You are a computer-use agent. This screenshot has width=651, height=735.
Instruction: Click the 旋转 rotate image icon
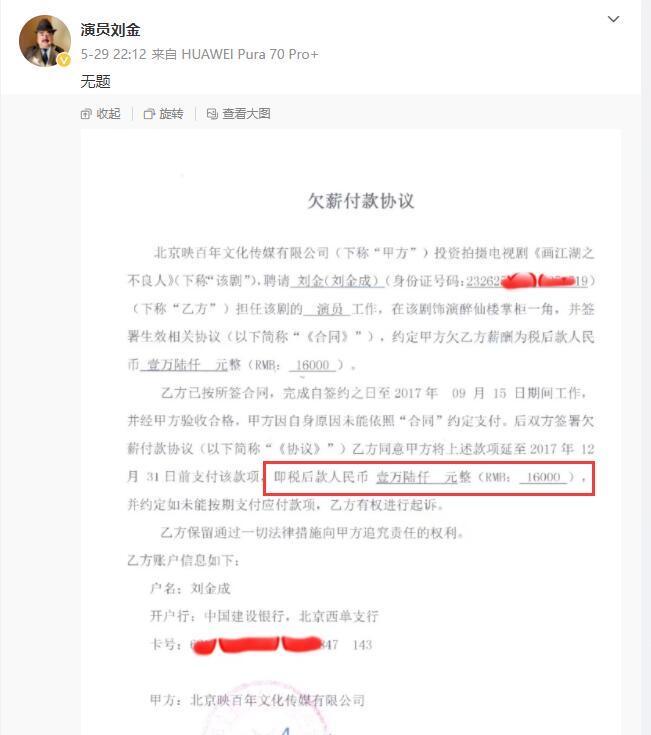click(149, 114)
